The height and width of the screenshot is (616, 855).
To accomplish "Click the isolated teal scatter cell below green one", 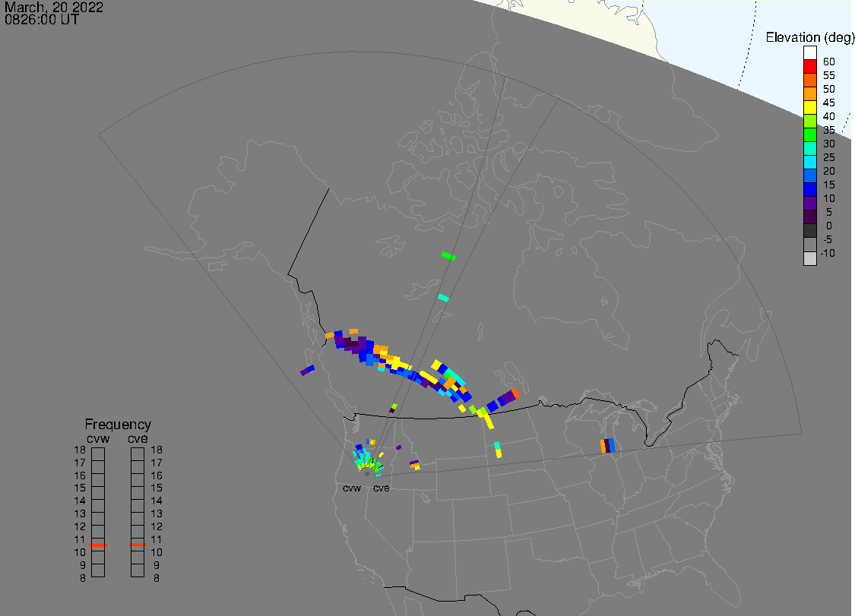I will (443, 298).
